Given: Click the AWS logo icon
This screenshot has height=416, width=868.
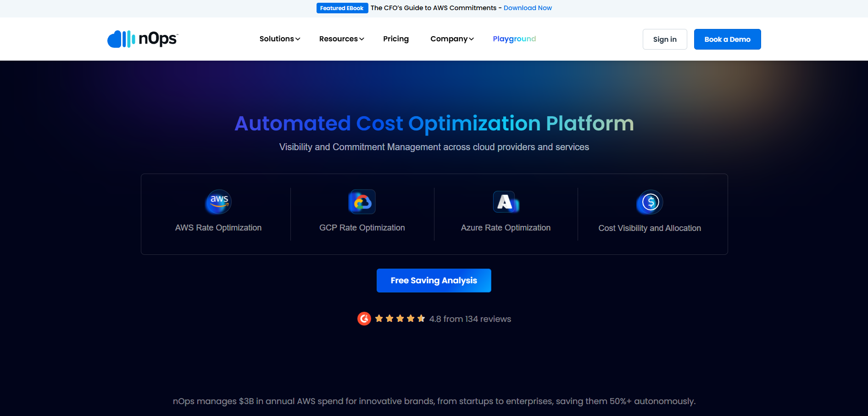Looking at the screenshot, I should point(218,202).
